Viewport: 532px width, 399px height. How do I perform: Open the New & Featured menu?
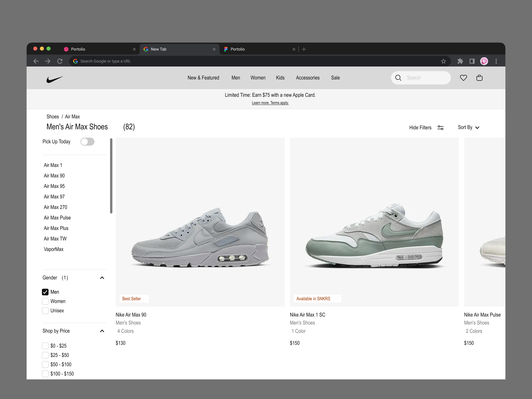click(x=203, y=78)
